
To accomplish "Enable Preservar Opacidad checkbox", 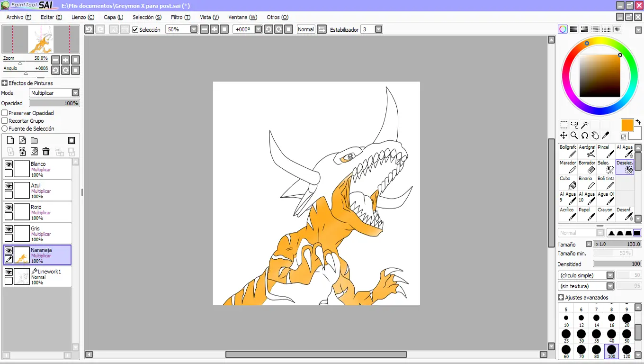I will coord(5,113).
